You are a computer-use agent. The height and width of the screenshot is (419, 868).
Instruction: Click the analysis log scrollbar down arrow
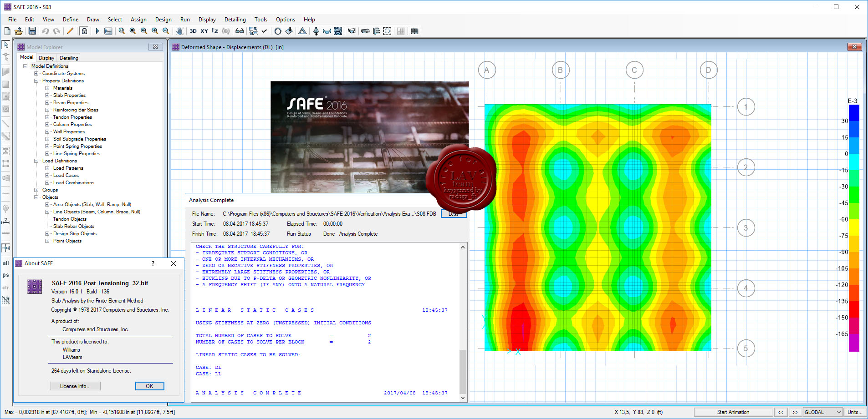click(x=463, y=398)
